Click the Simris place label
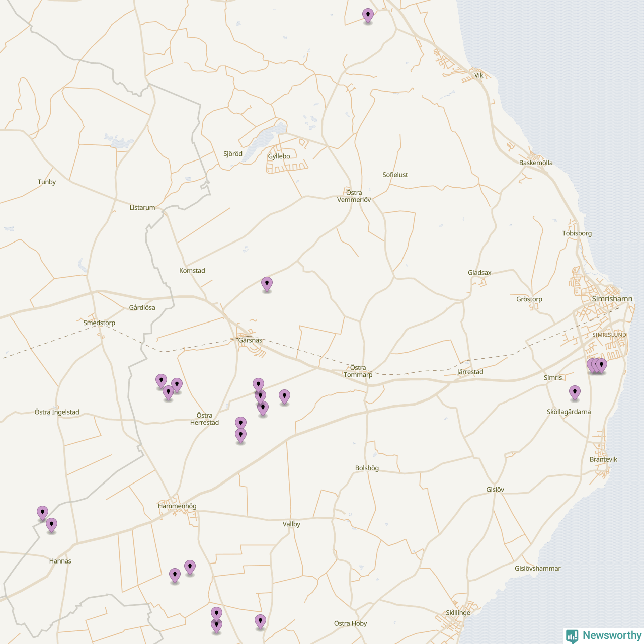Image resolution: width=644 pixels, height=644 pixels. [x=553, y=378]
